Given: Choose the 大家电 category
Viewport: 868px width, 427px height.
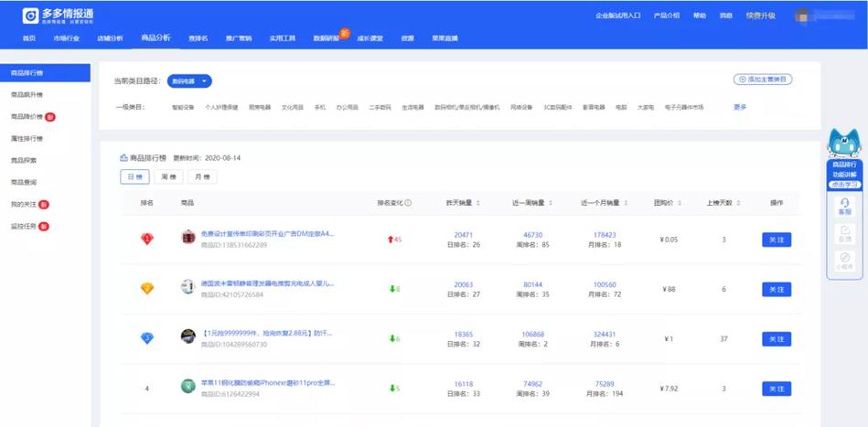Looking at the screenshot, I should (646, 107).
